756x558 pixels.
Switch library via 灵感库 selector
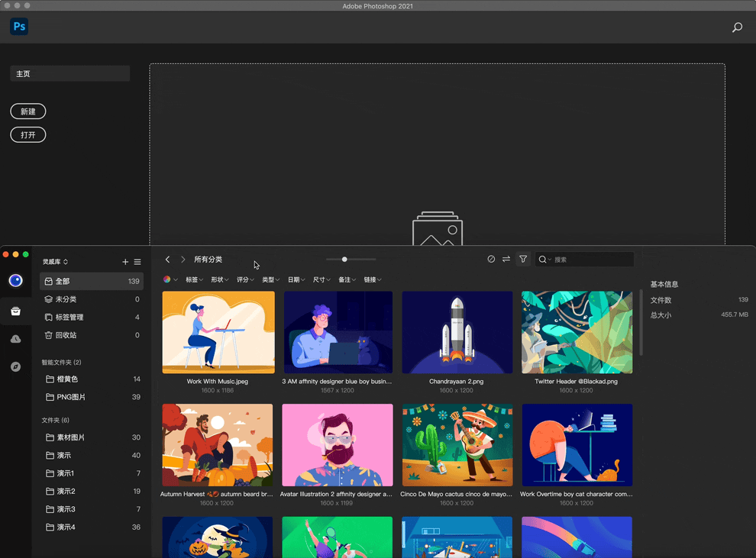(x=55, y=262)
